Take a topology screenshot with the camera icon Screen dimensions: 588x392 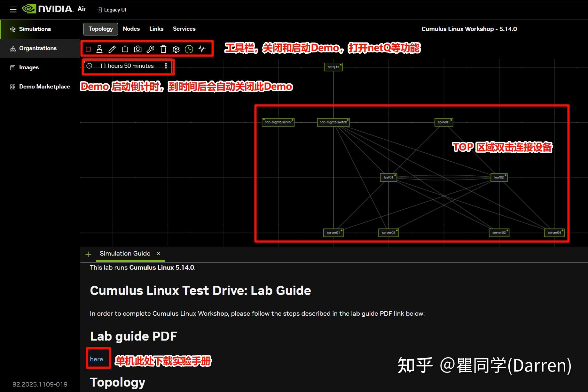(x=137, y=49)
